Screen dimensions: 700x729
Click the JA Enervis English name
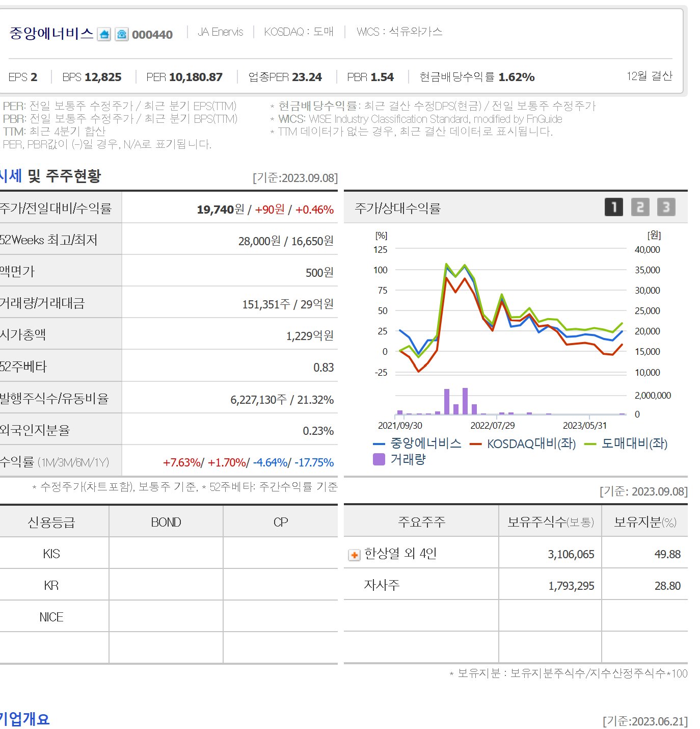coord(221,32)
